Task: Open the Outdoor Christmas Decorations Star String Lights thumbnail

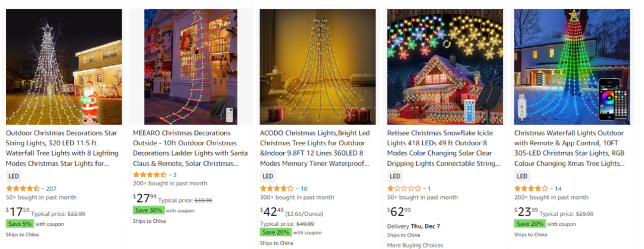Action: (64, 67)
